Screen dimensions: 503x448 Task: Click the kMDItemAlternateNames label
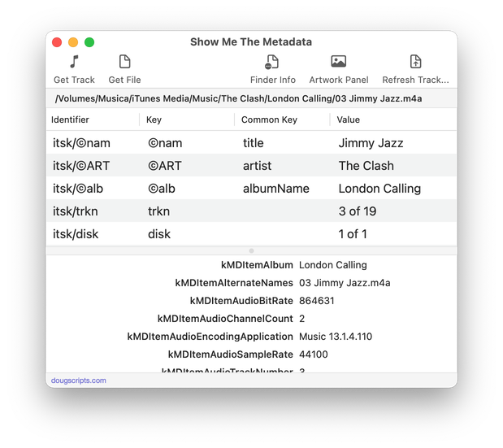[x=234, y=283]
